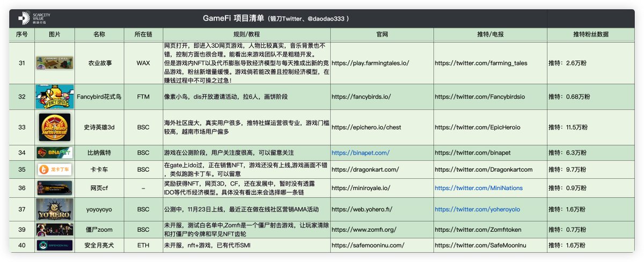Click the GameFi 项目清单 title

(x=233, y=19)
